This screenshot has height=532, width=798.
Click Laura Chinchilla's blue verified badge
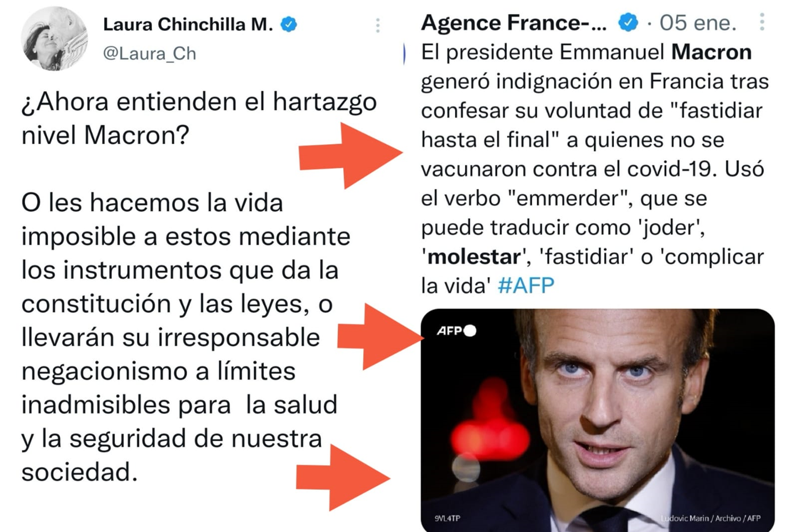289,24
